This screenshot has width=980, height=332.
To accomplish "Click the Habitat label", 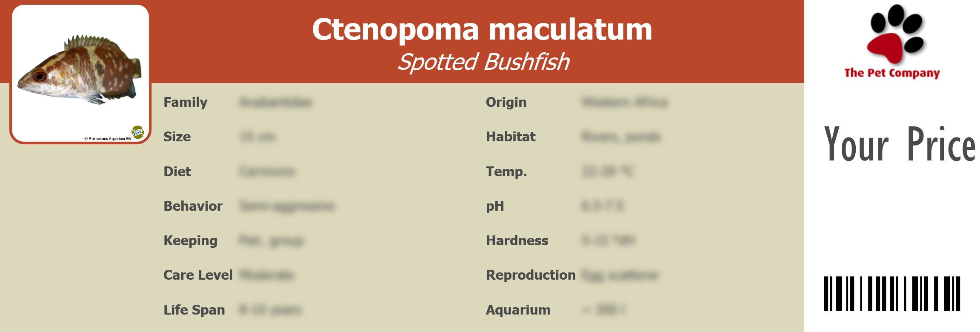I will point(511,137).
